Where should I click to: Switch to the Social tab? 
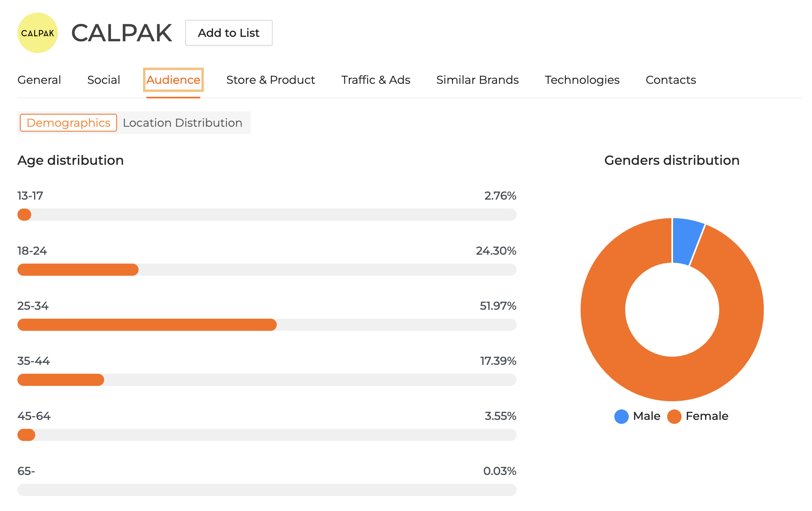tap(104, 80)
